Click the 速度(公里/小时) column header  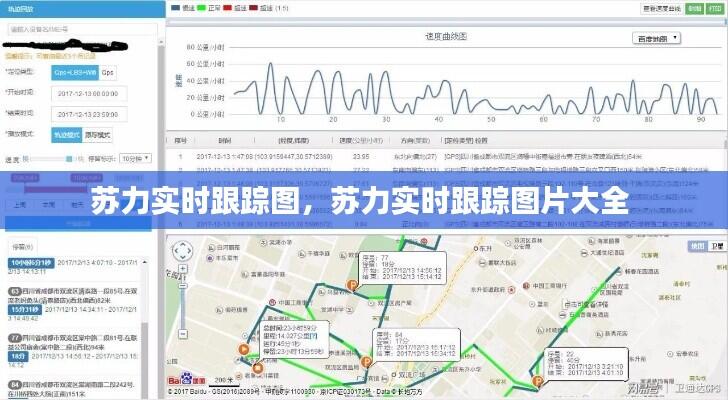click(361, 140)
